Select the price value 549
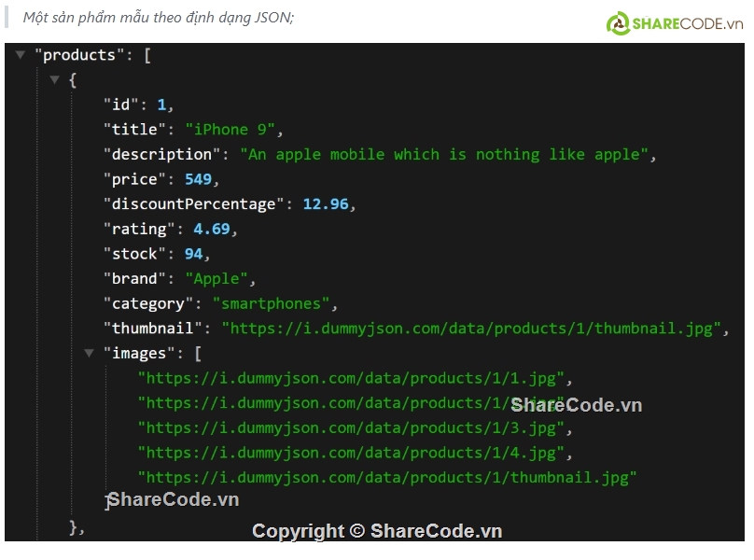 [x=198, y=179]
